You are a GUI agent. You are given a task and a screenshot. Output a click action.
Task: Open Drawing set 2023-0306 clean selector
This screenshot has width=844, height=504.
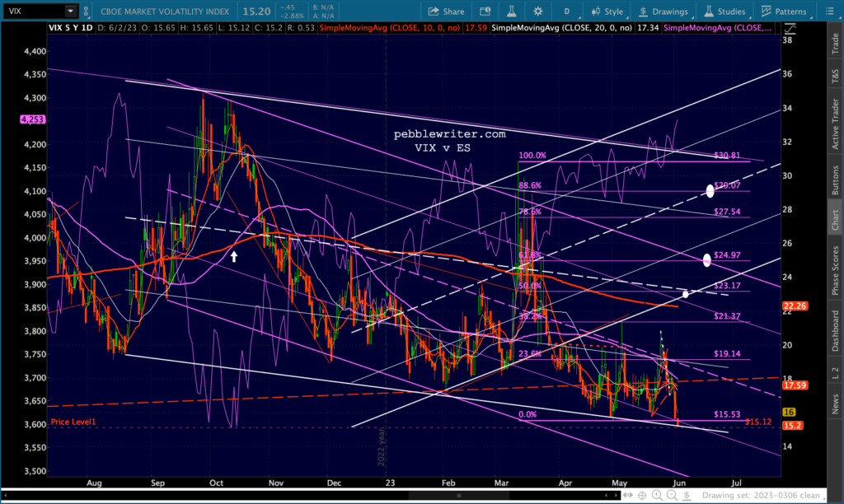(x=763, y=496)
